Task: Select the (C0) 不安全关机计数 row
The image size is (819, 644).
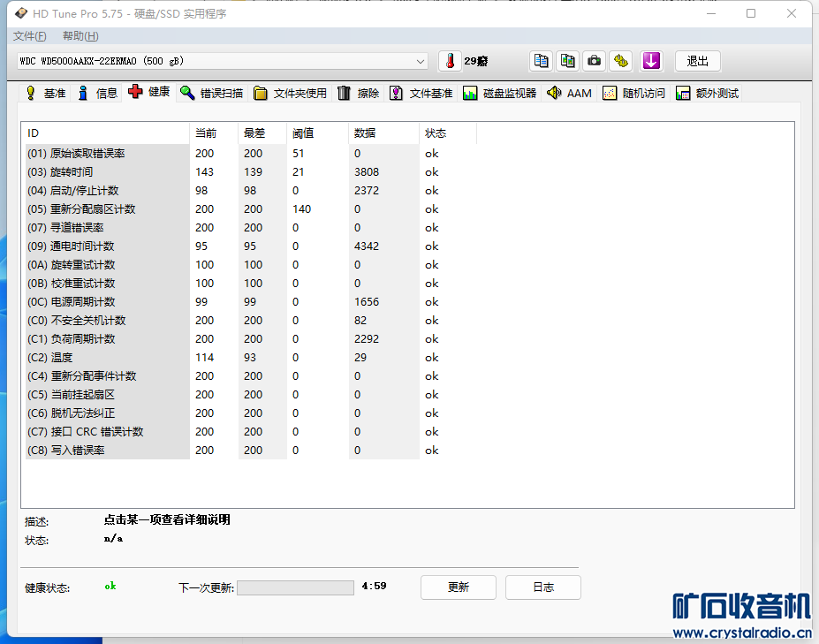Action: point(251,320)
